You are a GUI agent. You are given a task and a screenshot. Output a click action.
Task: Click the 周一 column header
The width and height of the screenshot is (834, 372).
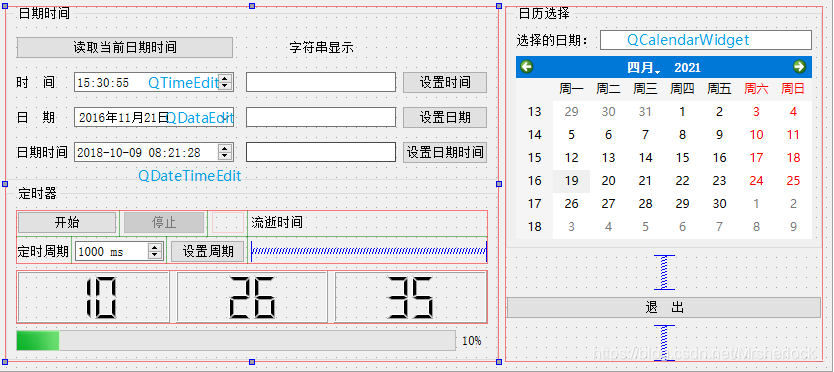tap(572, 89)
